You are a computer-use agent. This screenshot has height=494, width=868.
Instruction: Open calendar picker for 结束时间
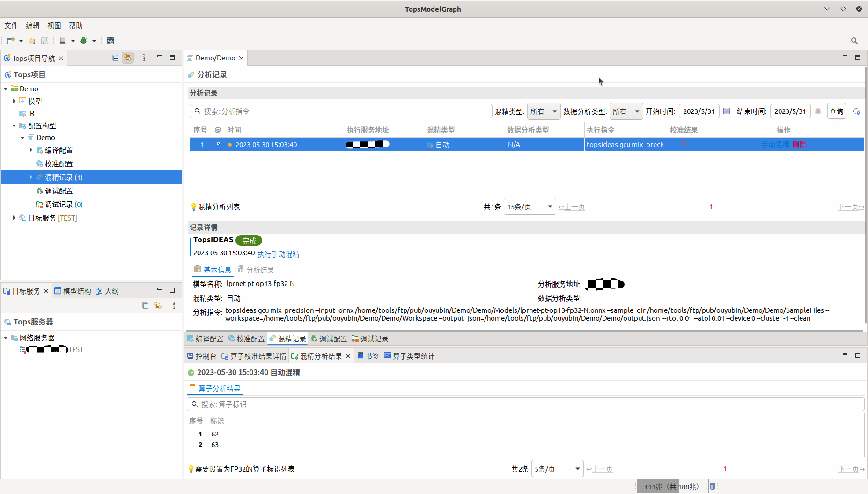click(x=818, y=111)
